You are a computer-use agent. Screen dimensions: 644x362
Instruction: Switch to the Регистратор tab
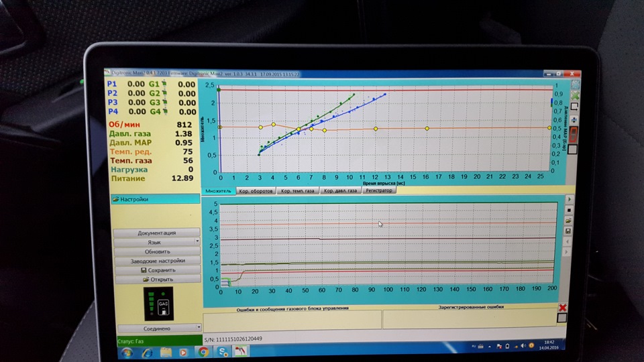tap(378, 190)
